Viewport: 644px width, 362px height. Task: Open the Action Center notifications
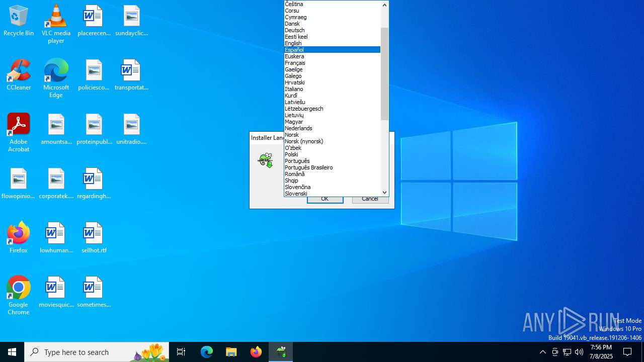pos(627,352)
